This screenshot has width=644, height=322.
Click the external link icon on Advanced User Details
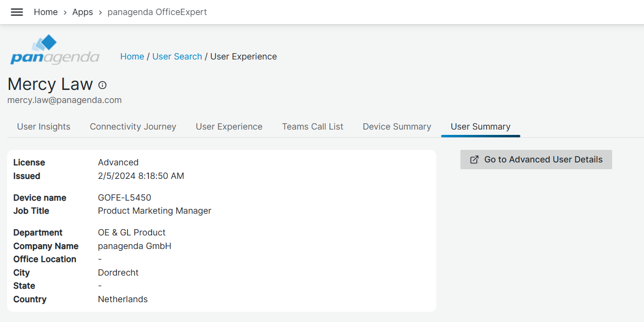[x=474, y=160]
